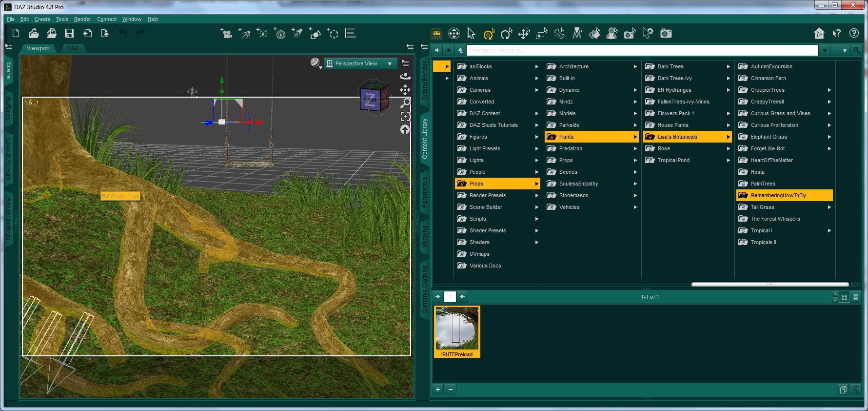Viewport: 868px width, 411px height.
Task: Select the Scale tool
Action: coord(541,33)
